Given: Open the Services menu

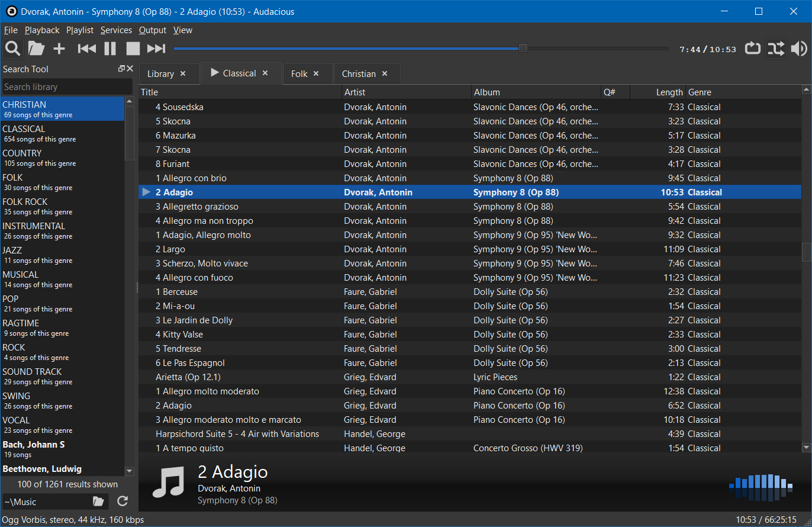Looking at the screenshot, I should click(x=116, y=30).
